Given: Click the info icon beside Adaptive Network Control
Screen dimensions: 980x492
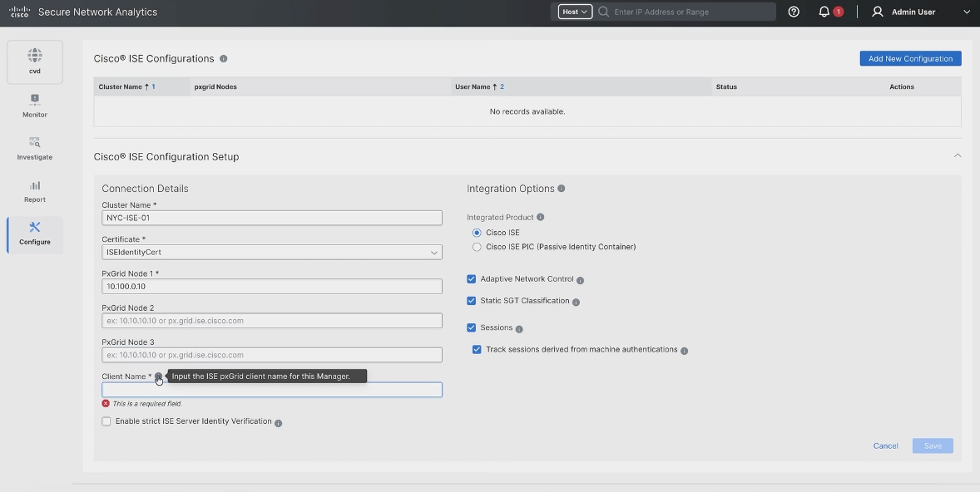Looking at the screenshot, I should (580, 280).
